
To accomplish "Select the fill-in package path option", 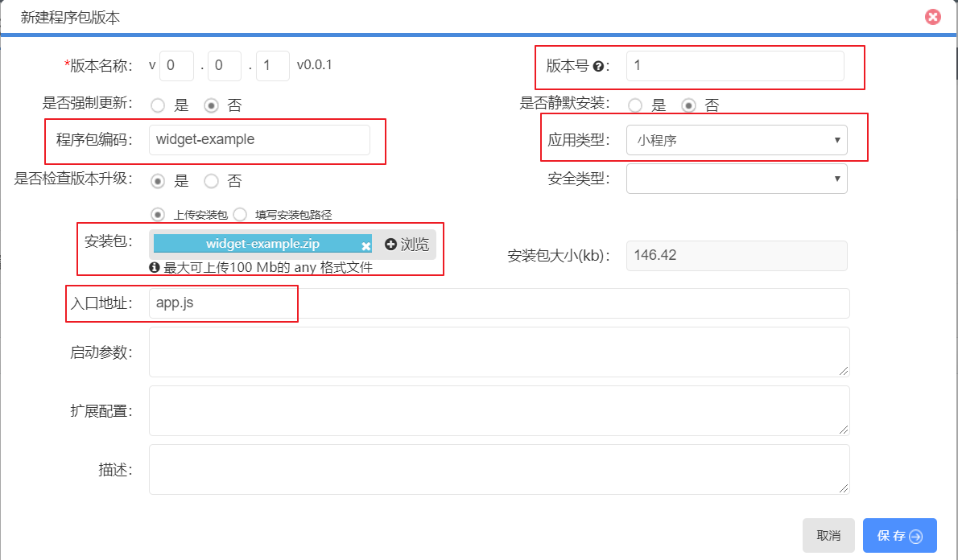I will pyautogui.click(x=239, y=215).
